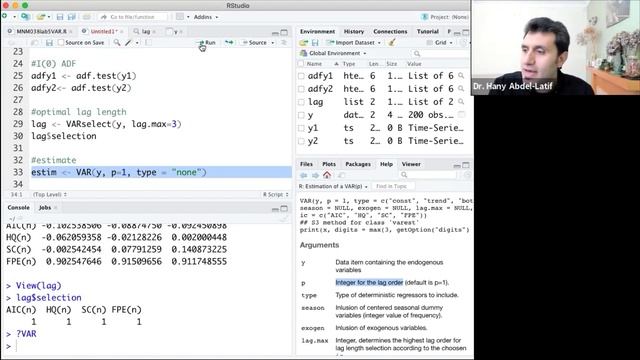Switch to the History tab
The height and width of the screenshot is (360, 640).
(x=353, y=31)
